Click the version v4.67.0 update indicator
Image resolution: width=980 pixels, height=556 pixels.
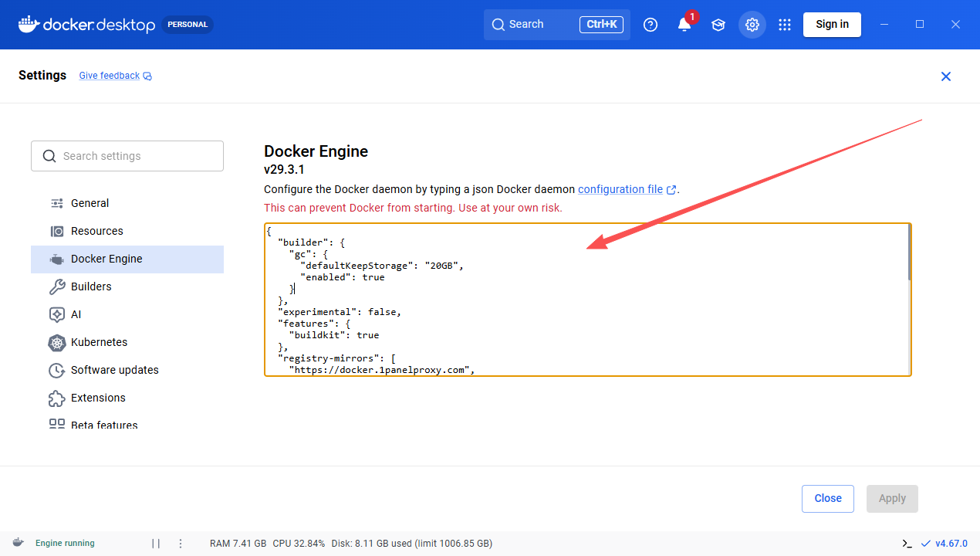click(944, 543)
